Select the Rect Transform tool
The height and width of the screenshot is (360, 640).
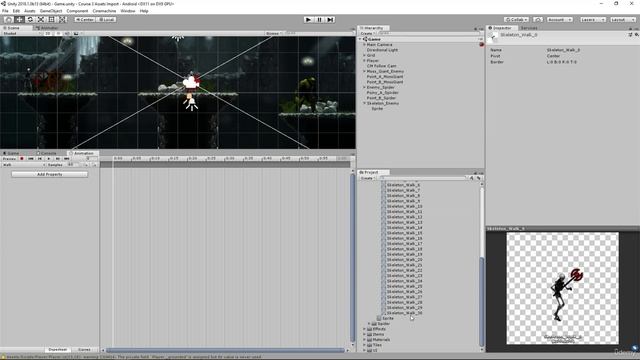click(x=51, y=19)
